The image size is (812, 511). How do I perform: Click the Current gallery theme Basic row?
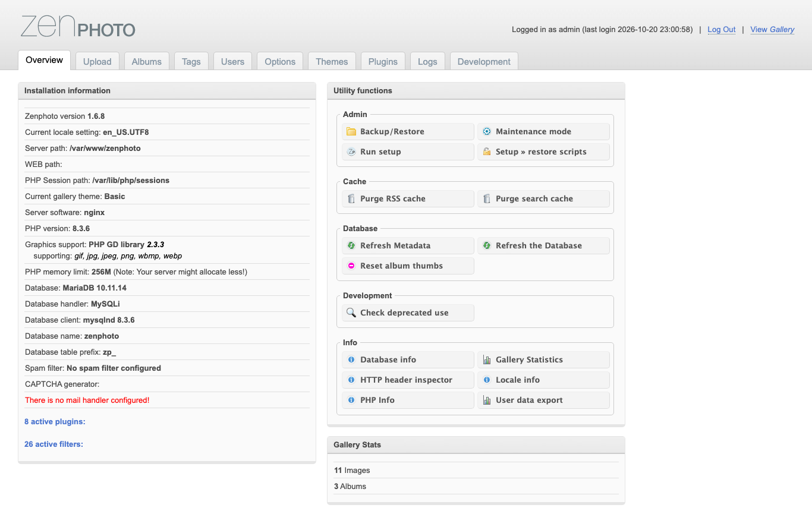tap(167, 196)
